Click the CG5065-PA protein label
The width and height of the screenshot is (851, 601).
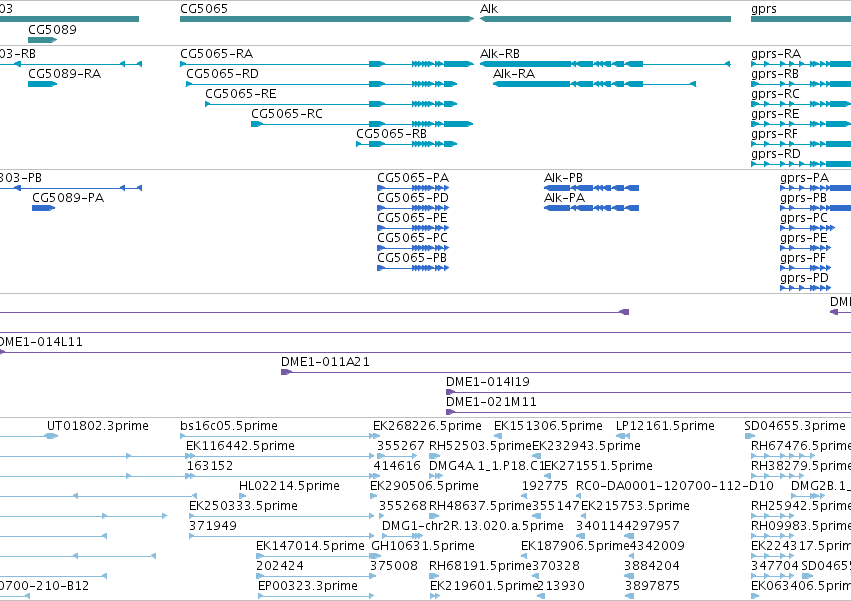pos(413,178)
